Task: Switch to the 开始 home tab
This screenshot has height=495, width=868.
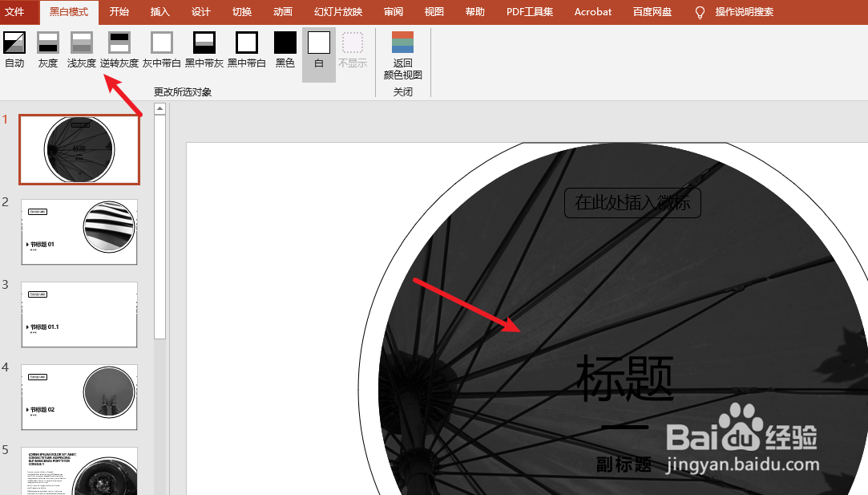Action: click(x=119, y=12)
